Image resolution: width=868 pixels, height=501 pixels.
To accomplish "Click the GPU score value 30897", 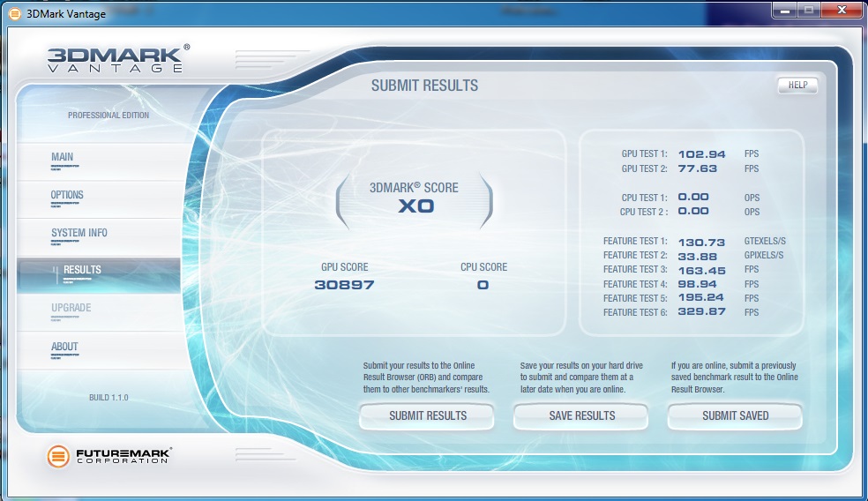I will point(344,285).
